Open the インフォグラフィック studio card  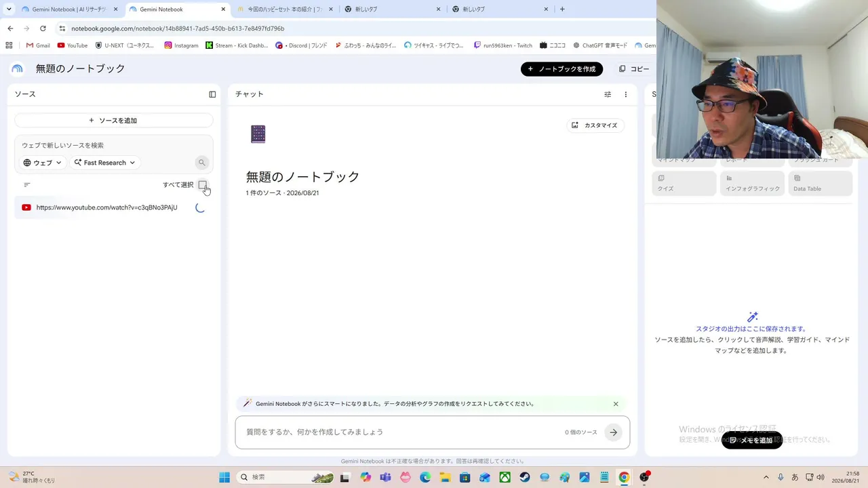pos(751,184)
